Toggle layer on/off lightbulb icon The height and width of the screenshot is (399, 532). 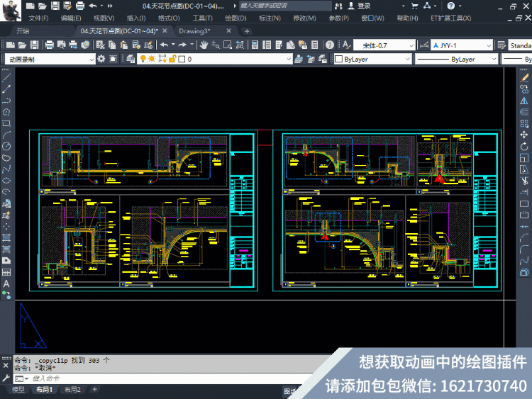click(x=143, y=59)
